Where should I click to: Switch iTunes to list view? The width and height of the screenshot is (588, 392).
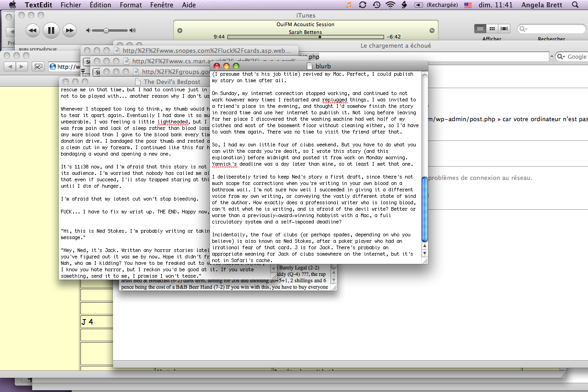click(480, 29)
